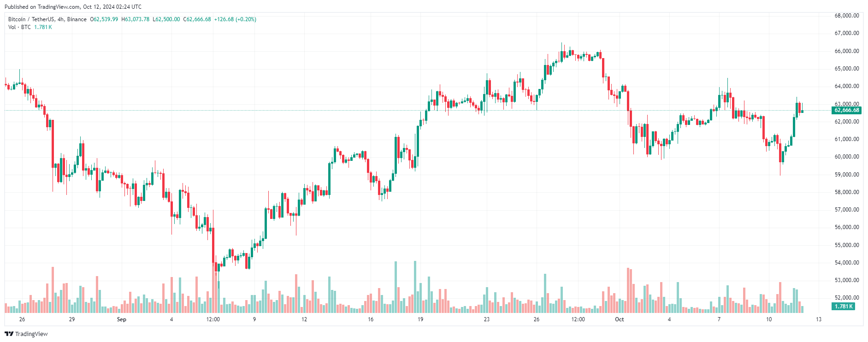Select the Vol · BTC indicator label
The width and height of the screenshot is (868, 342).
tap(19, 27)
